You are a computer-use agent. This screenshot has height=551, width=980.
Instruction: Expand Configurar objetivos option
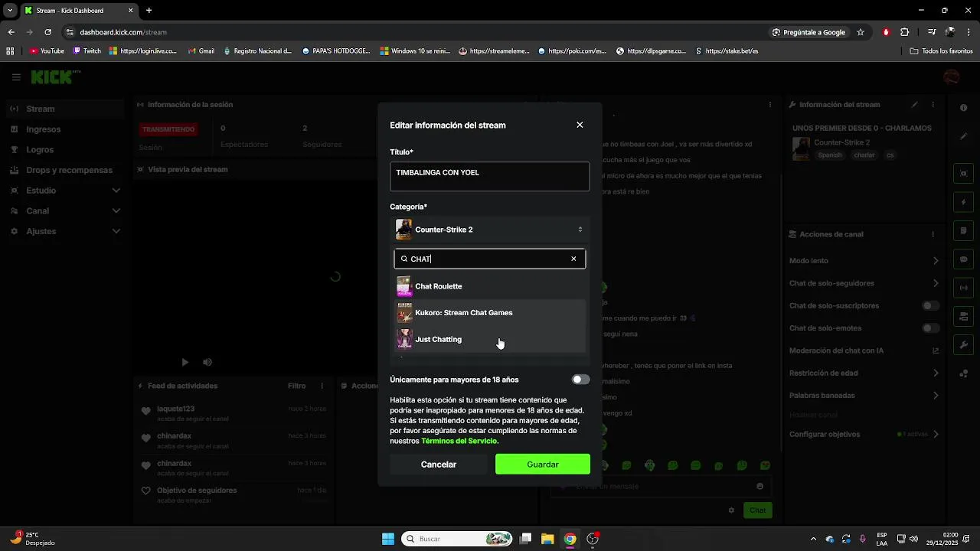click(864, 434)
